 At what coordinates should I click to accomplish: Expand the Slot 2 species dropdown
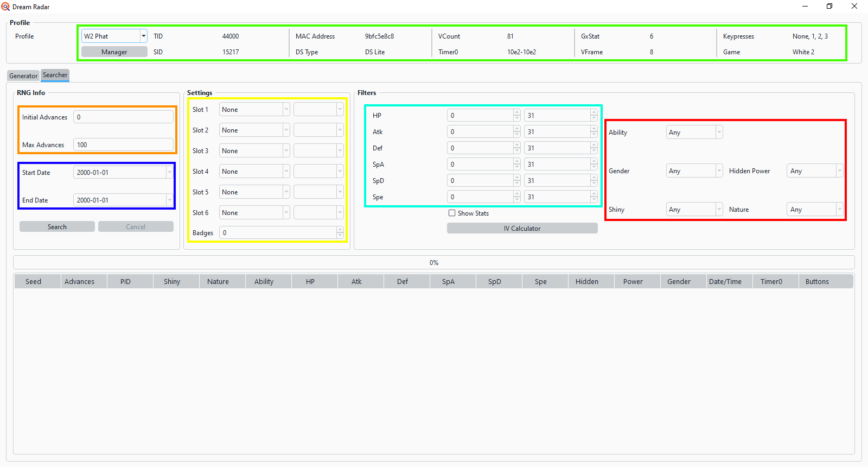[x=254, y=130]
